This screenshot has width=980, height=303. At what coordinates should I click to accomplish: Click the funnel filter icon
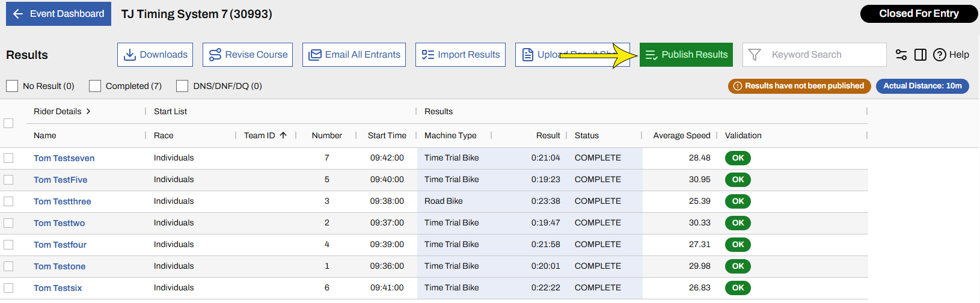click(x=755, y=55)
